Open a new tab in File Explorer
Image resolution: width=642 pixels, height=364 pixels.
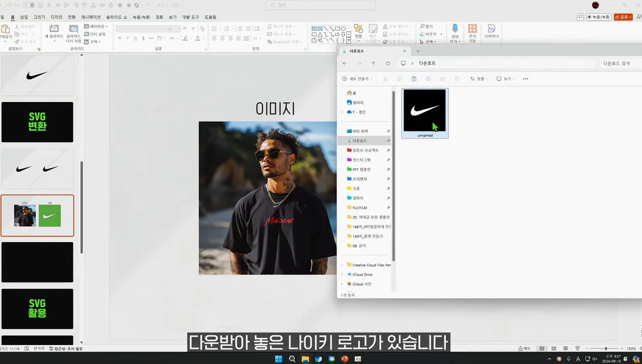tap(417, 51)
